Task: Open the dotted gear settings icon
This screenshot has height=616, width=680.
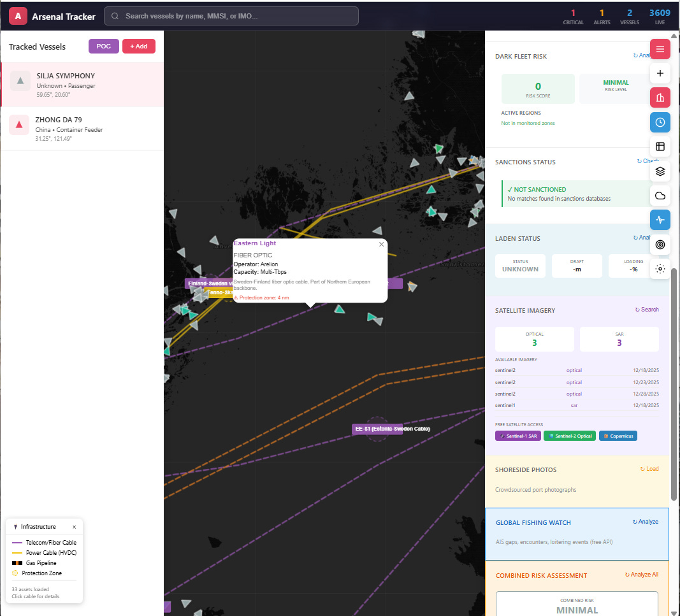Action: point(660,269)
